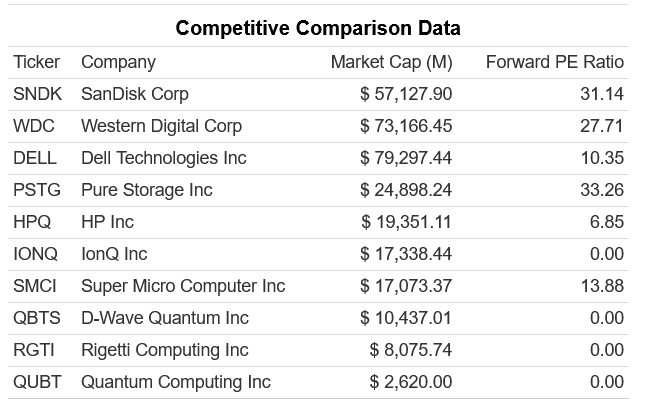Click the PSTG ticker symbol
Viewport: 652px width, 403px height.
tap(35, 190)
